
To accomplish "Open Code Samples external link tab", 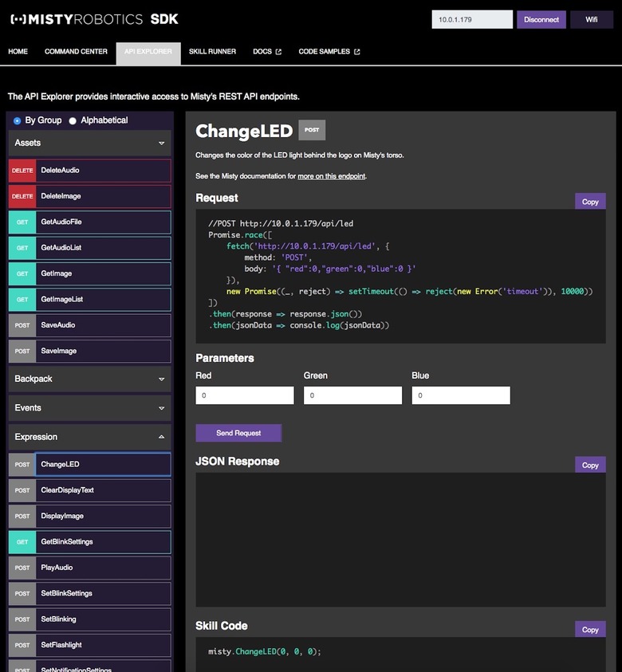I will [329, 52].
